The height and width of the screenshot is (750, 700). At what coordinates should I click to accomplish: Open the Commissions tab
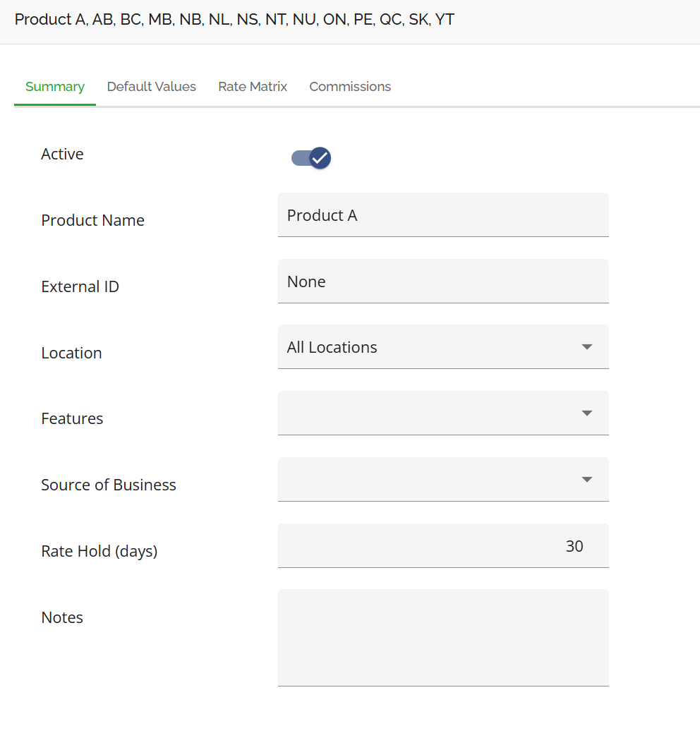coord(350,87)
